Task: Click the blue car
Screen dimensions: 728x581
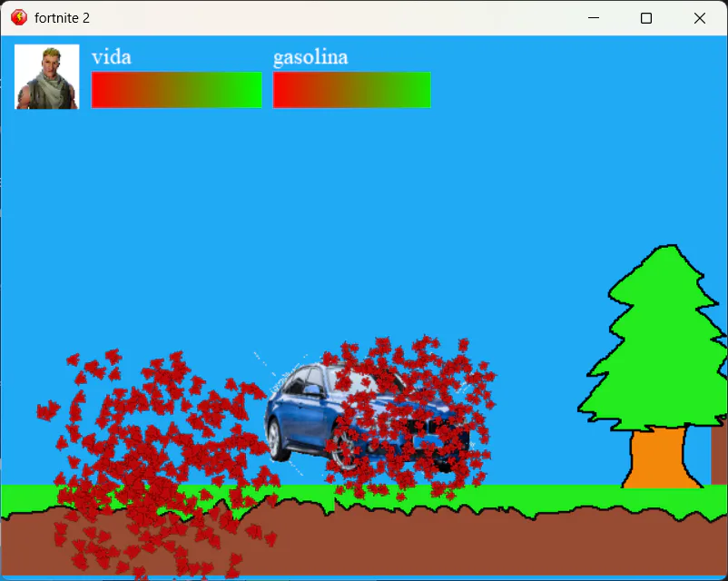Action: [x=367, y=418]
